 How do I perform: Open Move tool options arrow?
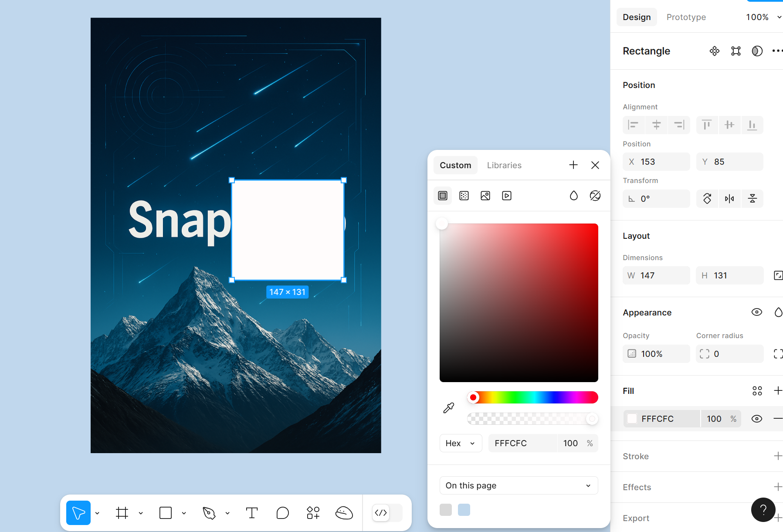click(97, 513)
